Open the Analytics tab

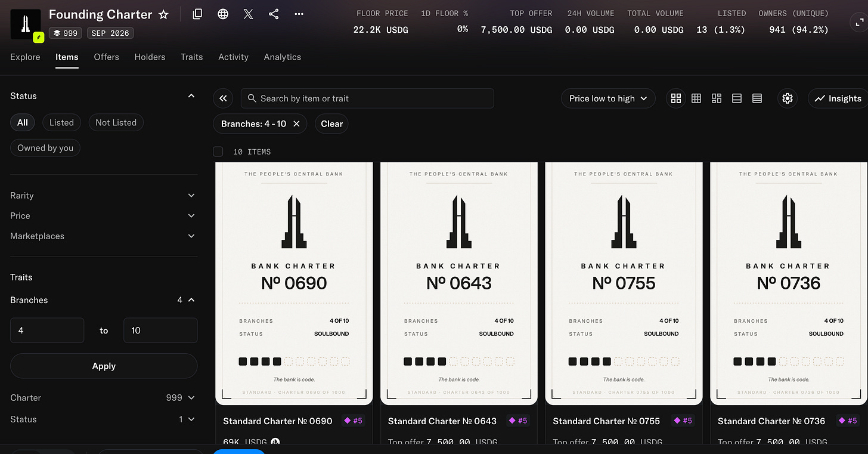[x=282, y=57]
